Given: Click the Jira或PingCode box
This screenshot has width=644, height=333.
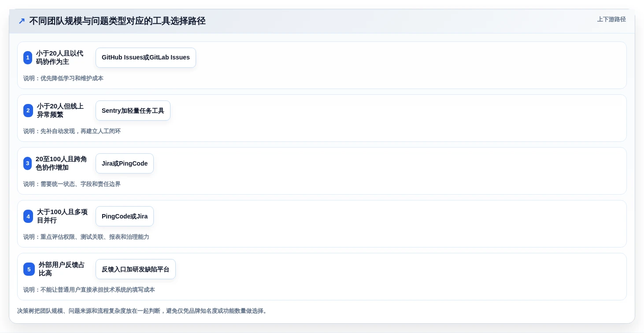Looking at the screenshot, I should 125,163.
